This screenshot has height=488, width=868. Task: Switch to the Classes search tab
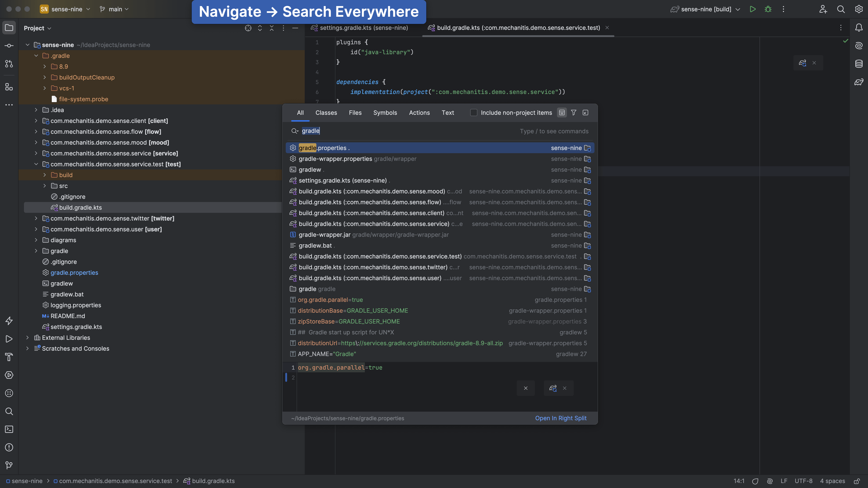(326, 113)
